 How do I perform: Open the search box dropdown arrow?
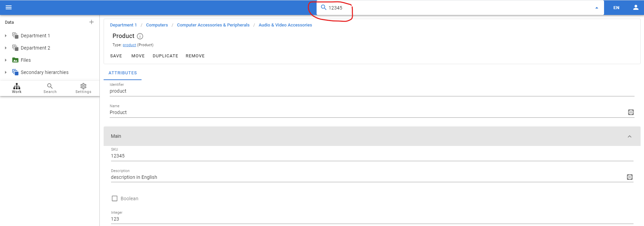click(597, 8)
